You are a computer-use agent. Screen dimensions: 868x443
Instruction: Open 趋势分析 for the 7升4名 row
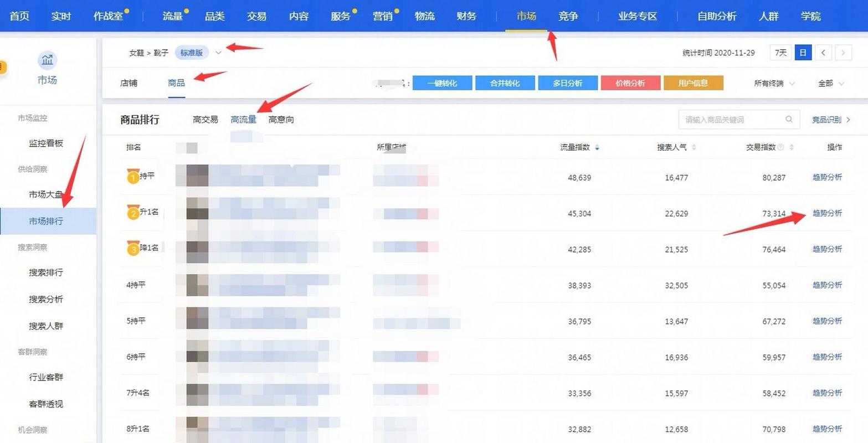[827, 393]
